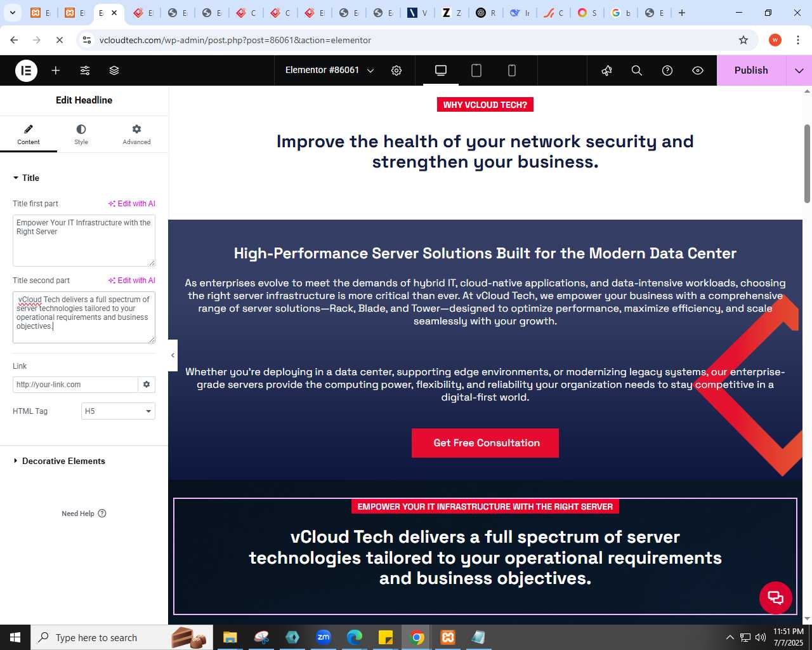Click the Title second part text area

coord(84,317)
